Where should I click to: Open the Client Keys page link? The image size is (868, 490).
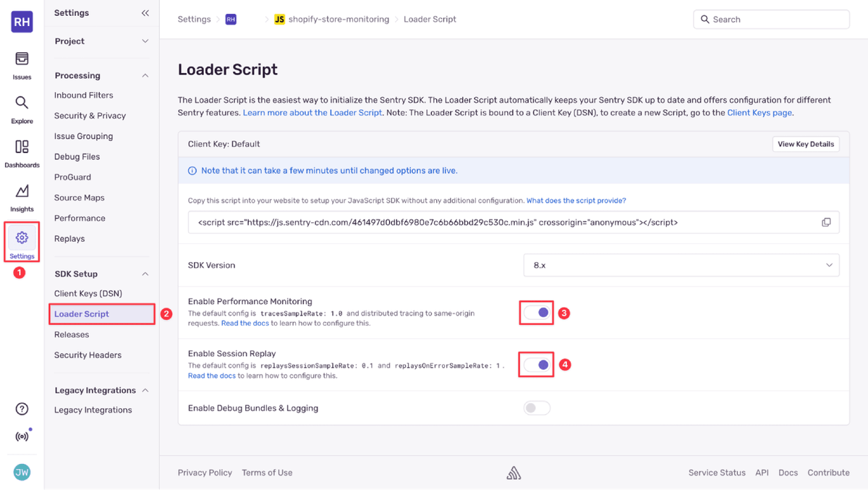(759, 112)
